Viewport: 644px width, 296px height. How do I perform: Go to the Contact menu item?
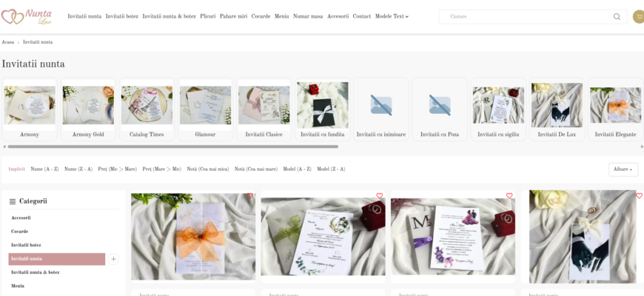(x=361, y=16)
